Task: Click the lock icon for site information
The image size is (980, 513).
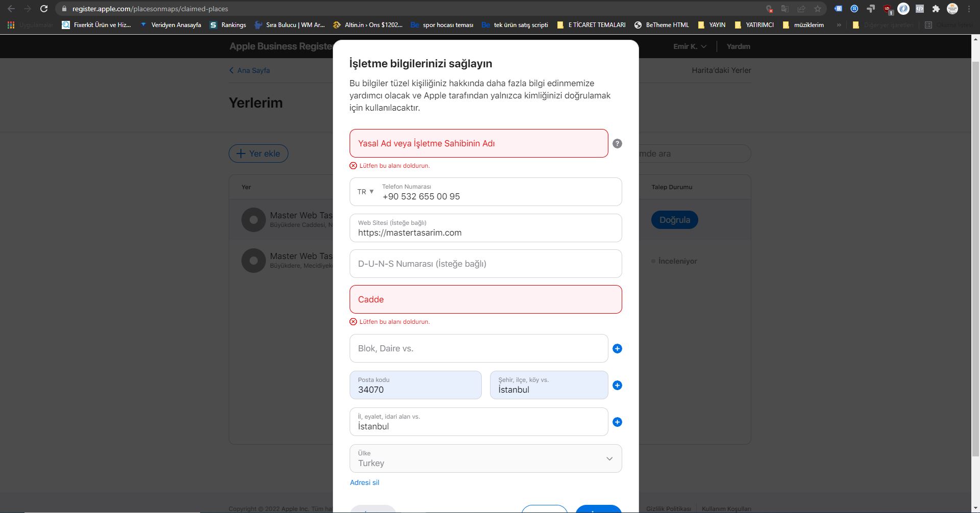Action: point(64,9)
